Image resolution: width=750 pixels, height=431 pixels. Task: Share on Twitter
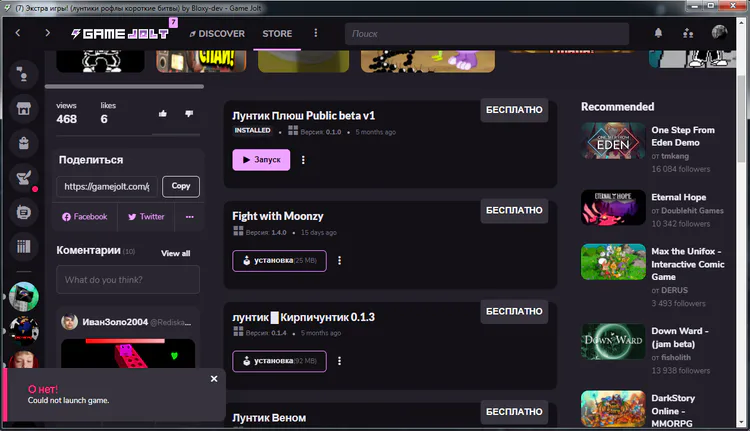146,217
